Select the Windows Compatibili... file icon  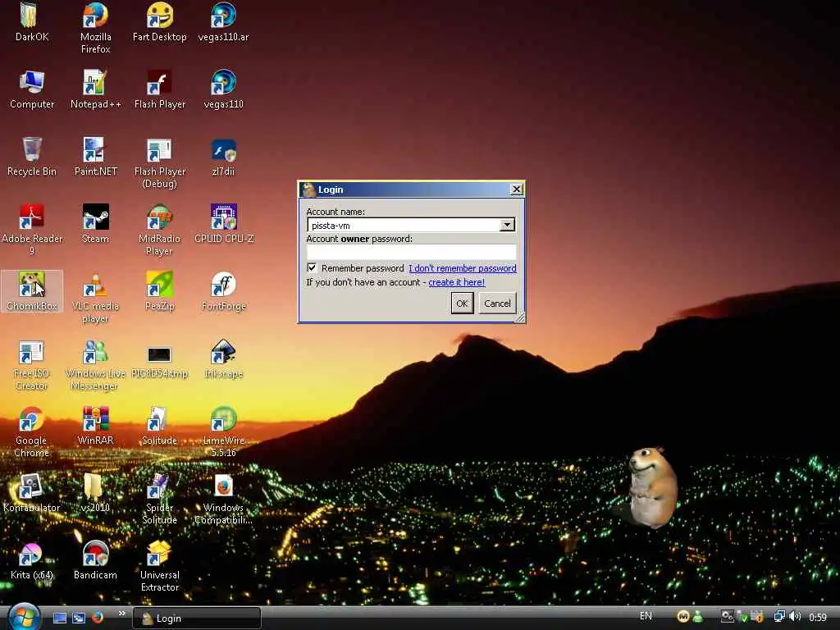pyautogui.click(x=223, y=486)
